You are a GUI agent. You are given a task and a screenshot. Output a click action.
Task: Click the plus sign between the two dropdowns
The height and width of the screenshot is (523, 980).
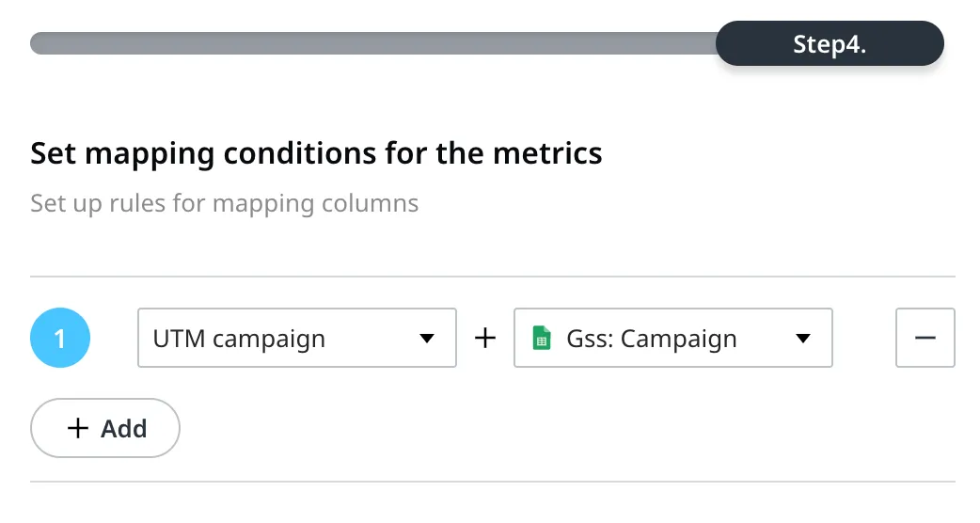click(485, 338)
